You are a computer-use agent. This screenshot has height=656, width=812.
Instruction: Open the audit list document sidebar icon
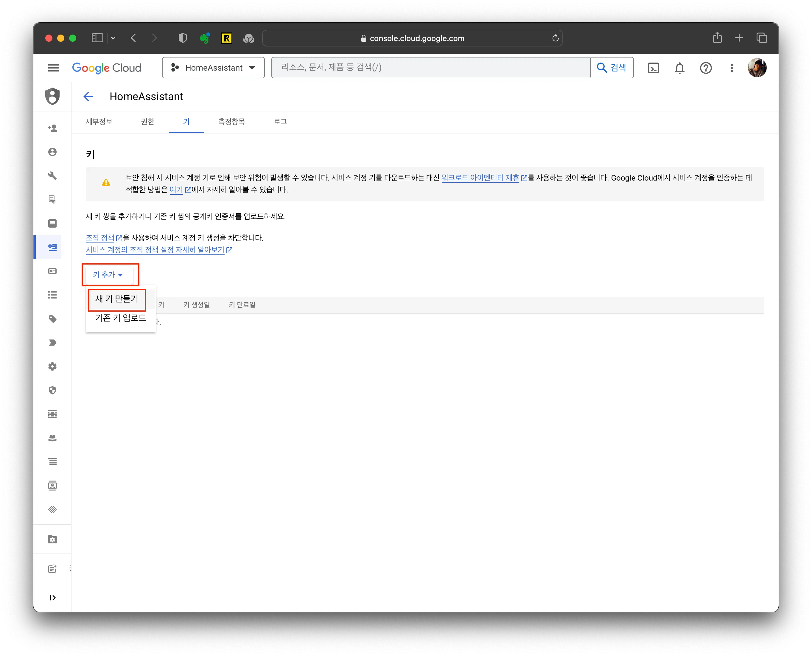[x=52, y=223]
